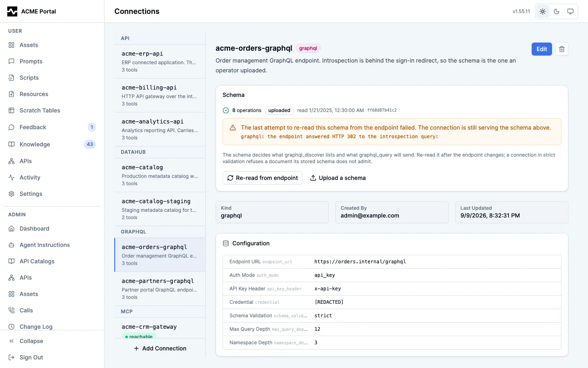Click ACME Portal logo icon
The width and height of the screenshot is (588, 368).
click(x=12, y=11)
